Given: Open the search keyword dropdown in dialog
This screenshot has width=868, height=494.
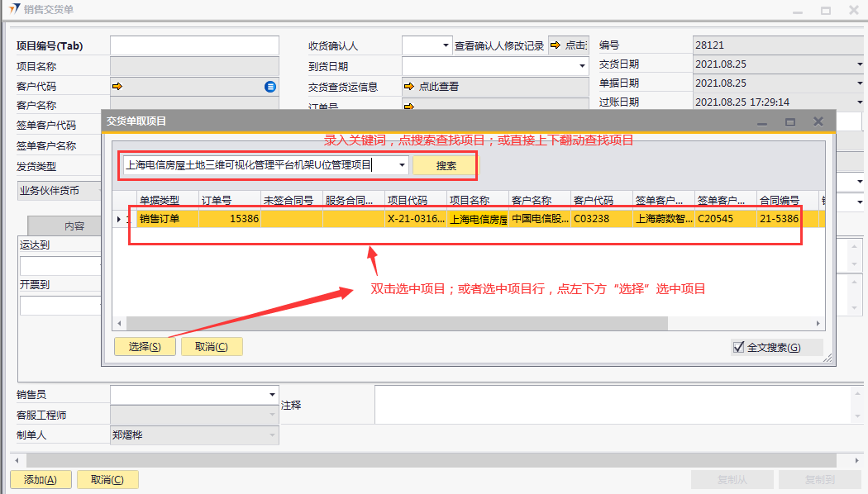Looking at the screenshot, I should tap(402, 165).
